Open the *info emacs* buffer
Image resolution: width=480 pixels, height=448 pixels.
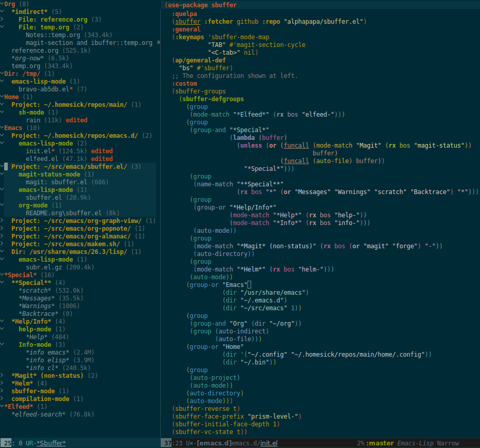click(60, 353)
